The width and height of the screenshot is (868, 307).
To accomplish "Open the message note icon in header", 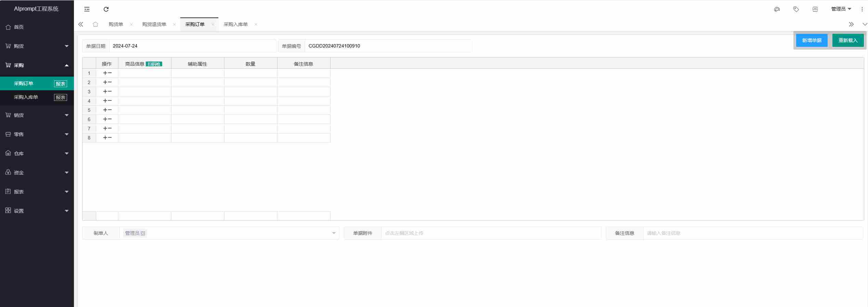I will (x=815, y=9).
